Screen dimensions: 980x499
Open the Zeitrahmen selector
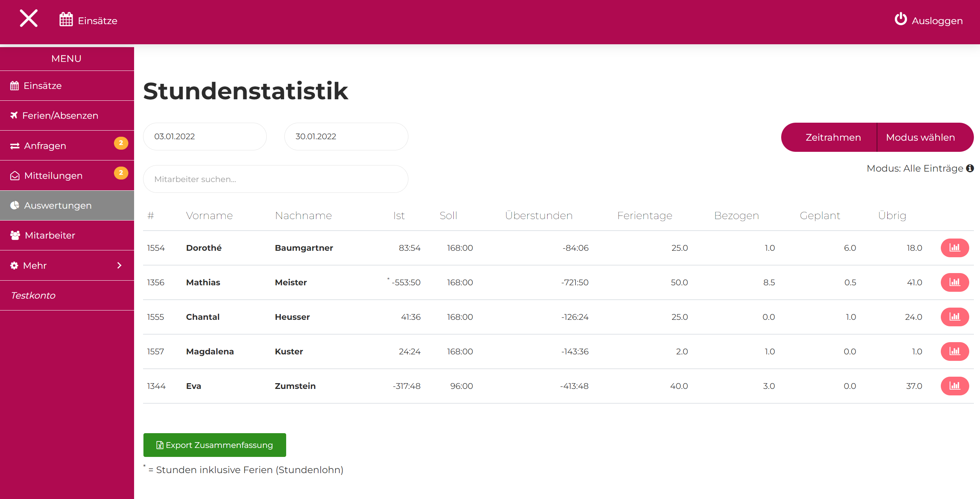coord(833,137)
